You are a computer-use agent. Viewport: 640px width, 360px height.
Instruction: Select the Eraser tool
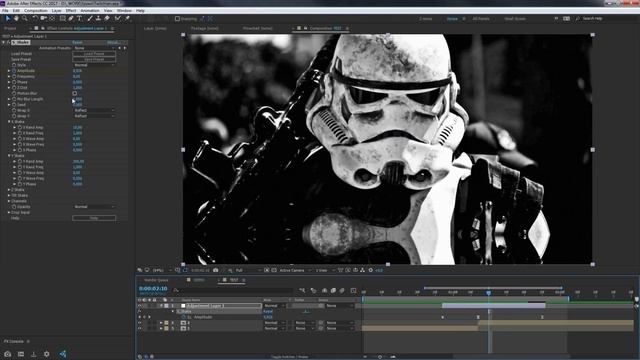[x=107, y=18]
